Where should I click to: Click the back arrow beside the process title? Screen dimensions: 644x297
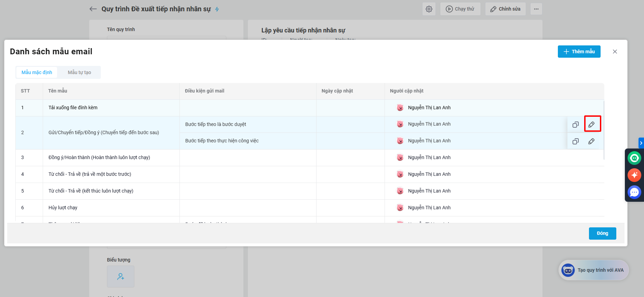93,9
